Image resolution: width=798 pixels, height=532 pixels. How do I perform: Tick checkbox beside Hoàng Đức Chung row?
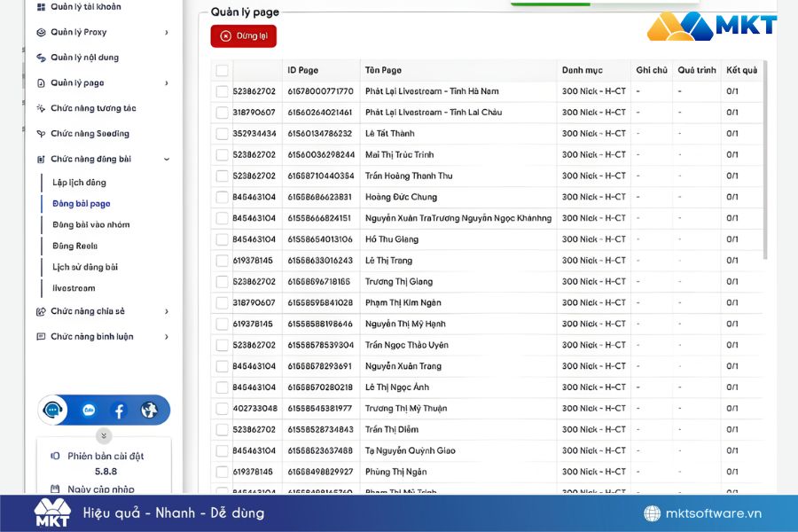[222, 197]
